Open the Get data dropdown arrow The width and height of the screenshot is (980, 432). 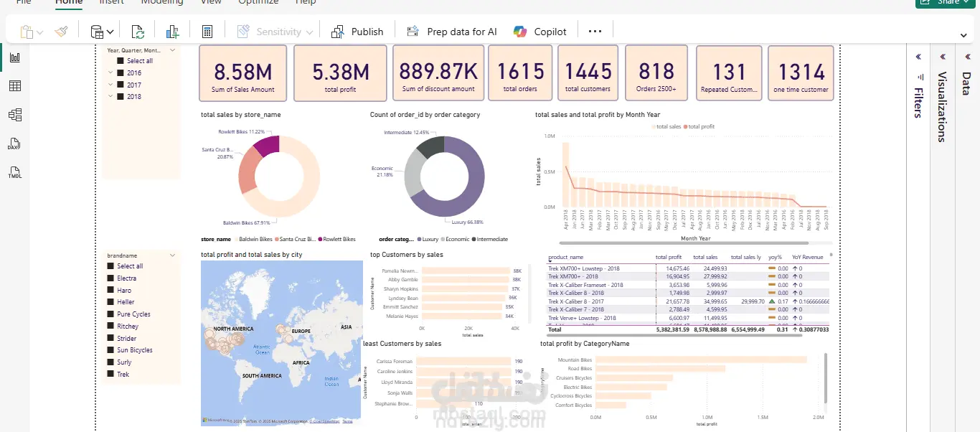(110, 32)
